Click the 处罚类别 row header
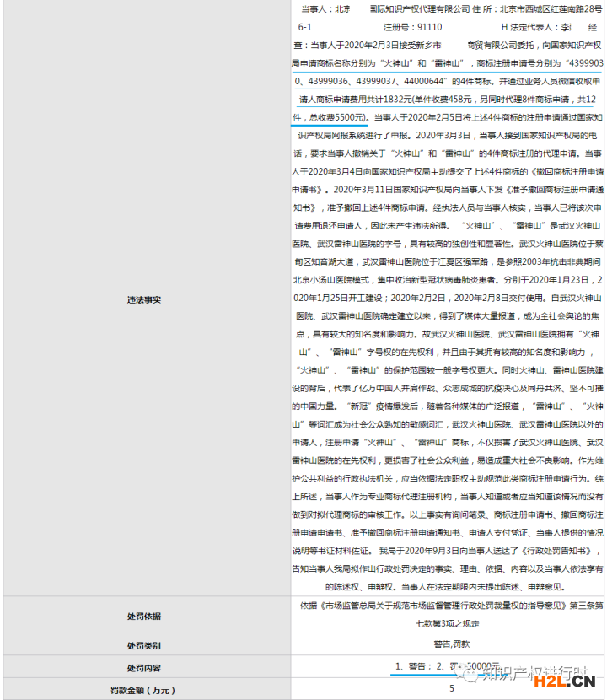This screenshot has width=607, height=700. [143, 646]
